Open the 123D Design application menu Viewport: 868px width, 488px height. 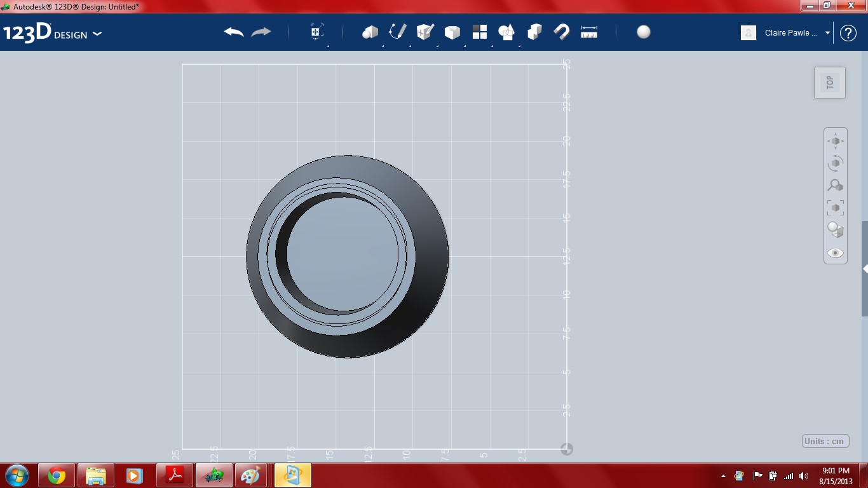tap(52, 33)
